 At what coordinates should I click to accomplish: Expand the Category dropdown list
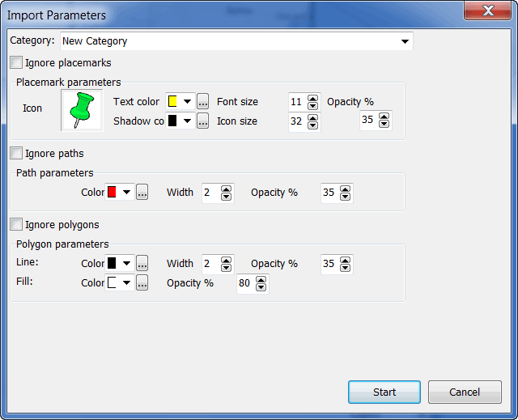(x=404, y=41)
